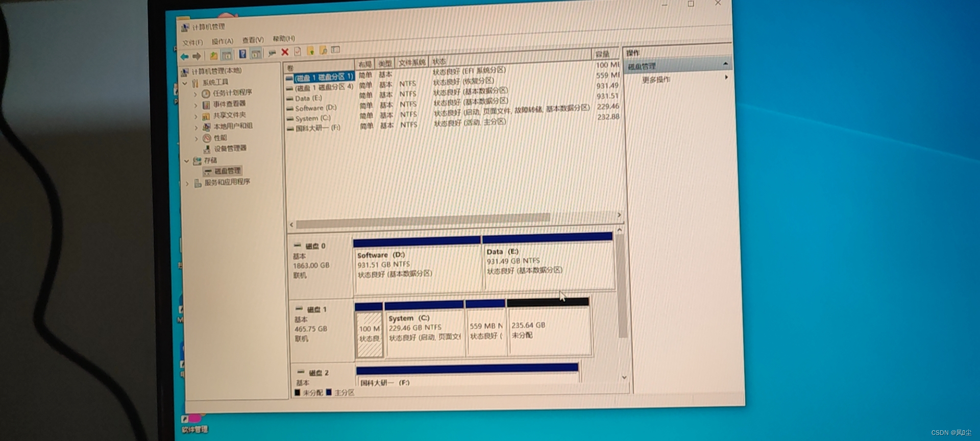Click the Up one level folder icon
Viewport: 980px width, 441px height.
pyautogui.click(x=213, y=55)
